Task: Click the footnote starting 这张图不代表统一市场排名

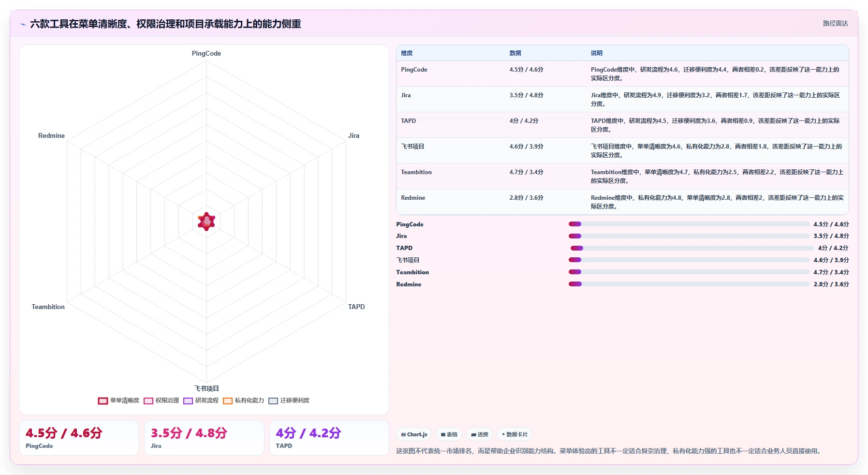Action: pos(609,451)
